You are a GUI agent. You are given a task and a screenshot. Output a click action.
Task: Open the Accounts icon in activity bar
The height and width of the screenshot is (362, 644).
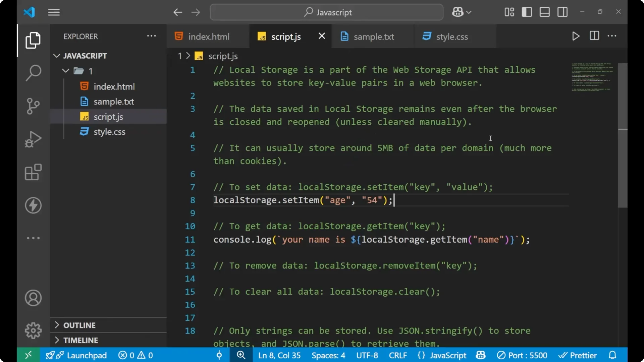33,298
